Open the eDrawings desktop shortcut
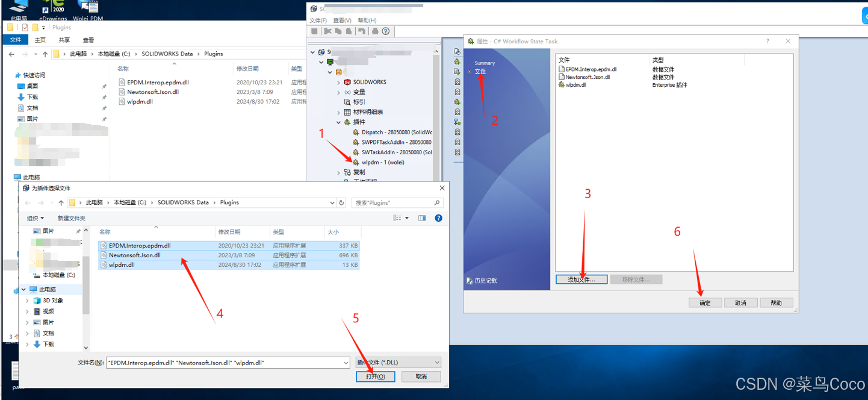 tap(53, 11)
